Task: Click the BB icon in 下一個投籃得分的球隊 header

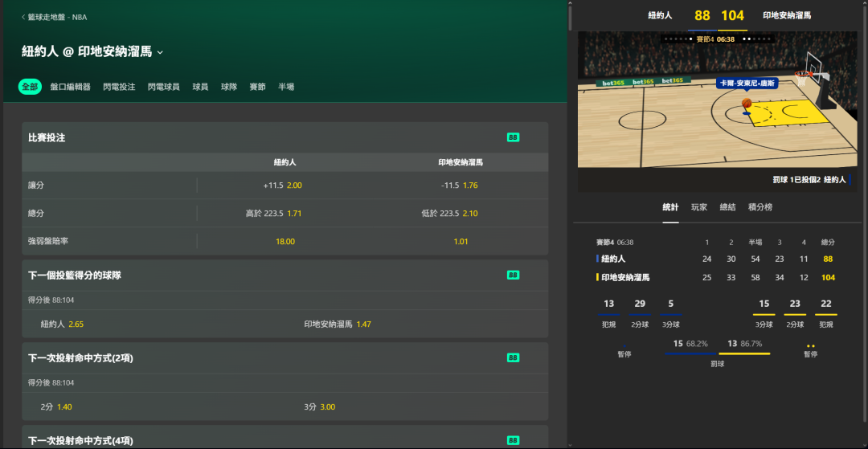Action: tap(513, 275)
